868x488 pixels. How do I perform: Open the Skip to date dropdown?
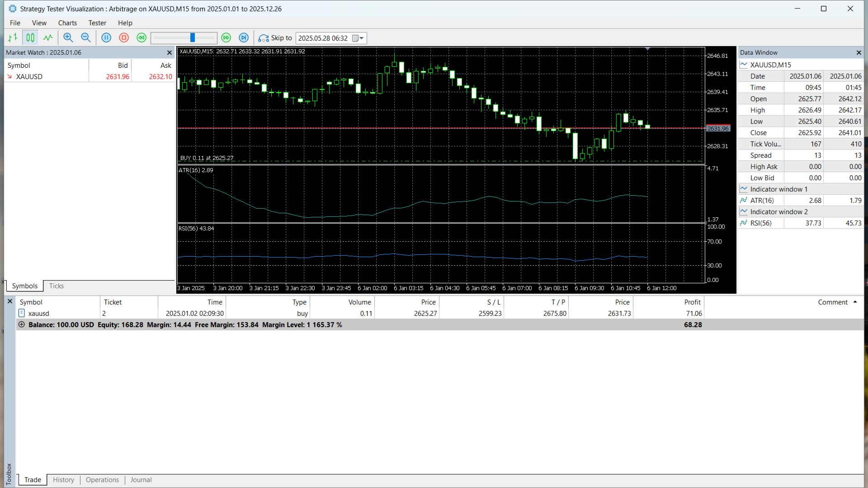coord(361,38)
